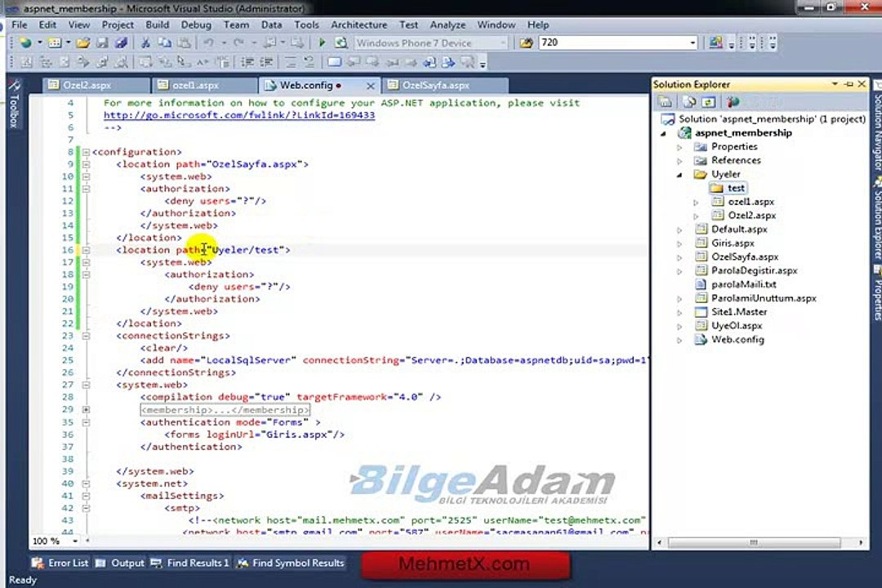This screenshot has height=588, width=882.
Task: Click the Navigate Backward icon
Action: 270,42
